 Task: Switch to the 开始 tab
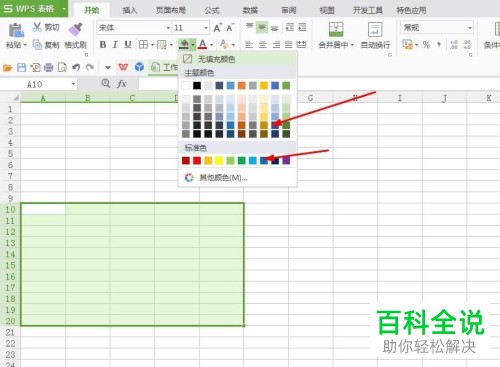[x=92, y=10]
